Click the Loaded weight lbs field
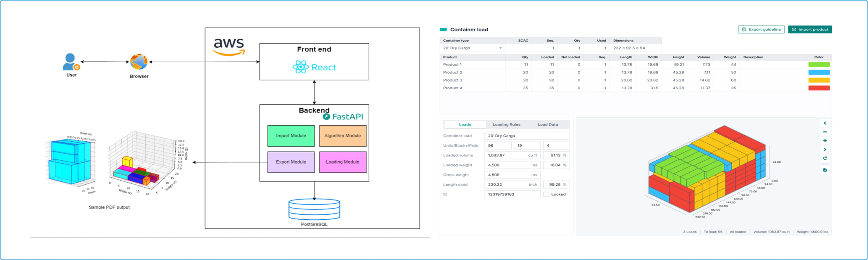The height and width of the screenshot is (260, 868). pyautogui.click(x=512, y=165)
